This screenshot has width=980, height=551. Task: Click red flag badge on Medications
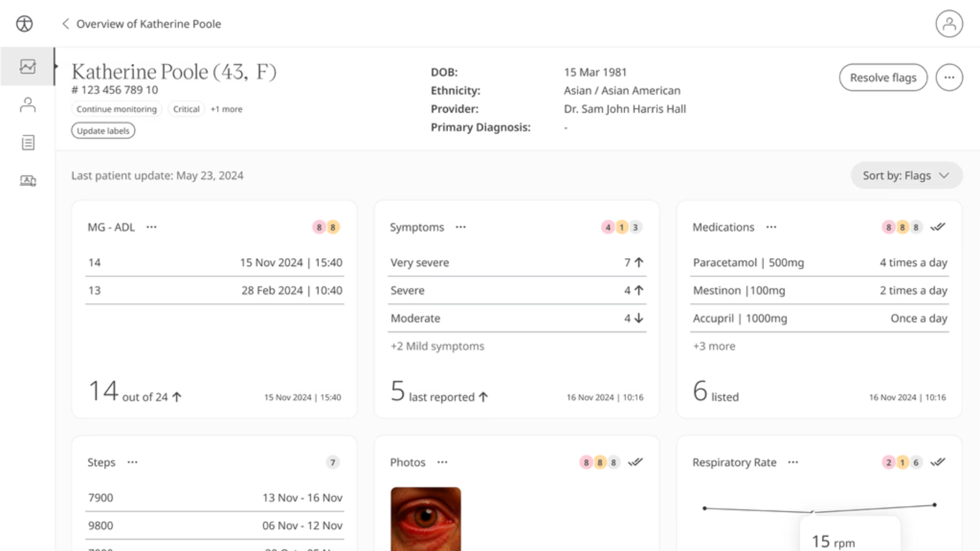[889, 227]
